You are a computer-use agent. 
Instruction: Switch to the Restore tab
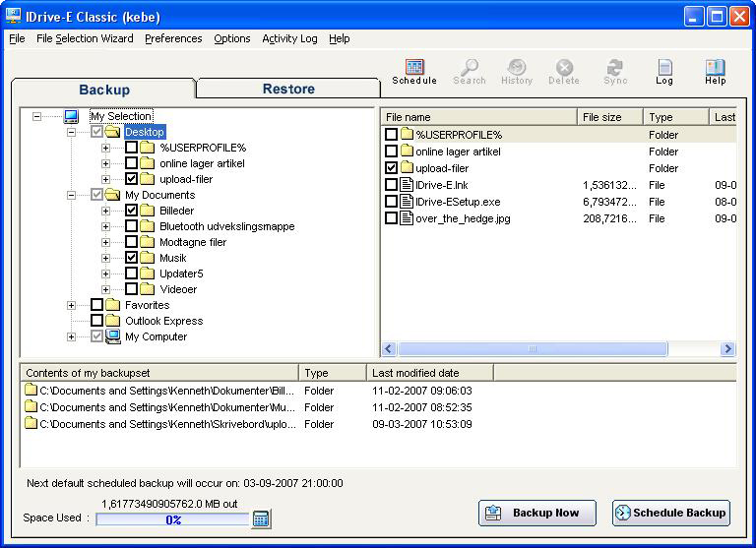point(287,89)
